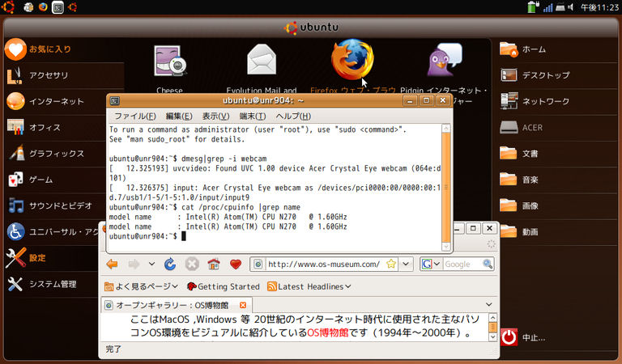Click the red heart toolbar icon

click(236, 264)
